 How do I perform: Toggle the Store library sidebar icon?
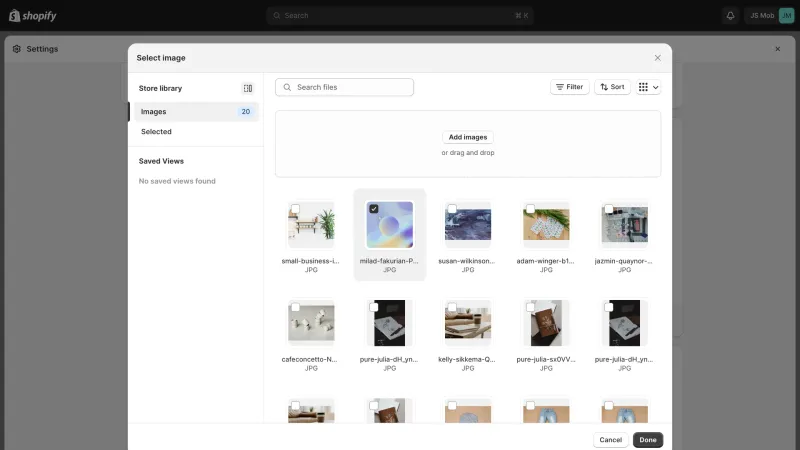pyautogui.click(x=247, y=88)
